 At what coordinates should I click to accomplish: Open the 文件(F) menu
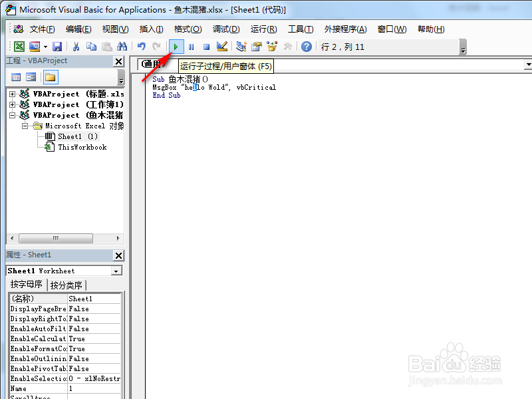[42, 29]
